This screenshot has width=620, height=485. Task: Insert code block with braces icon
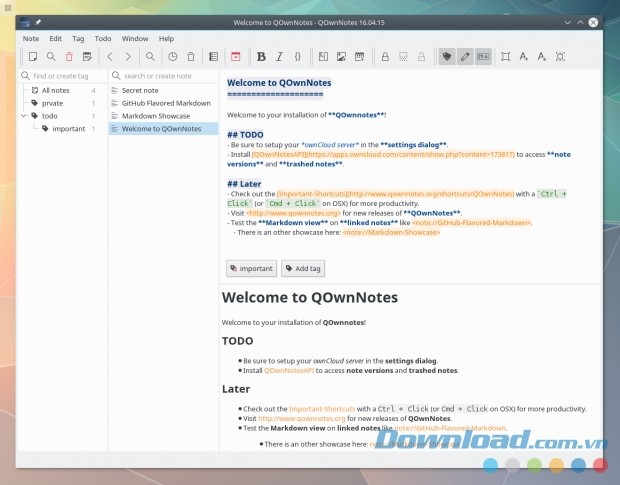pyautogui.click(x=298, y=57)
